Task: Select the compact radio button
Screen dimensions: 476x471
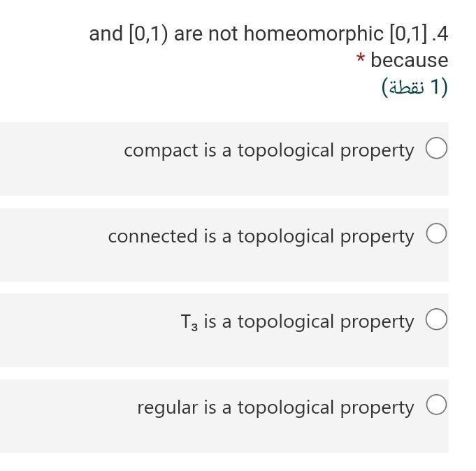Action: pyautogui.click(x=436, y=148)
